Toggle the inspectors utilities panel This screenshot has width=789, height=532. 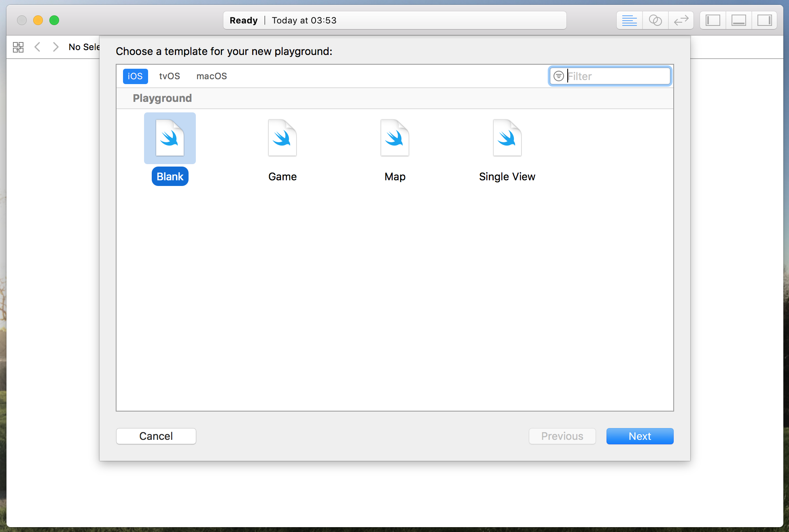[x=764, y=20]
